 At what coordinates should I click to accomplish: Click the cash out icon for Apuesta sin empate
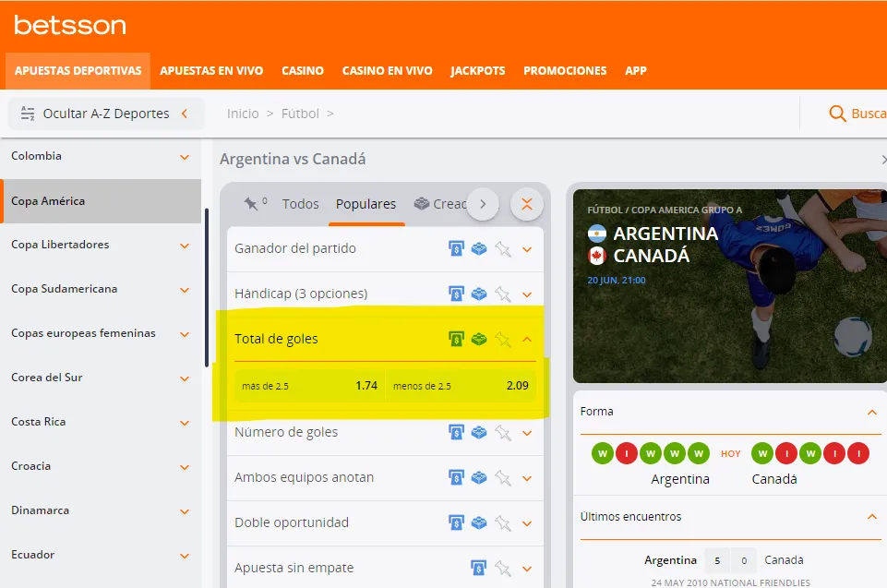tap(478, 568)
